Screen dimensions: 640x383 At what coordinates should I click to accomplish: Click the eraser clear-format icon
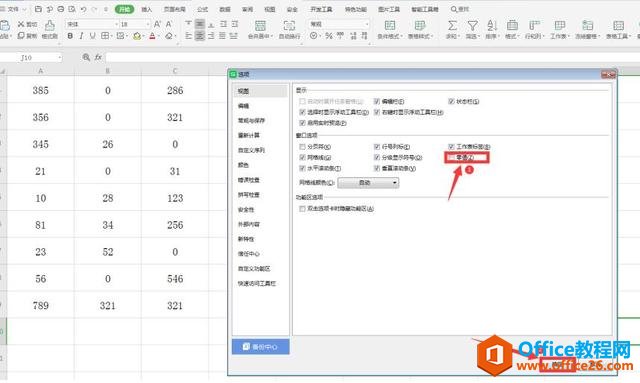point(169,36)
